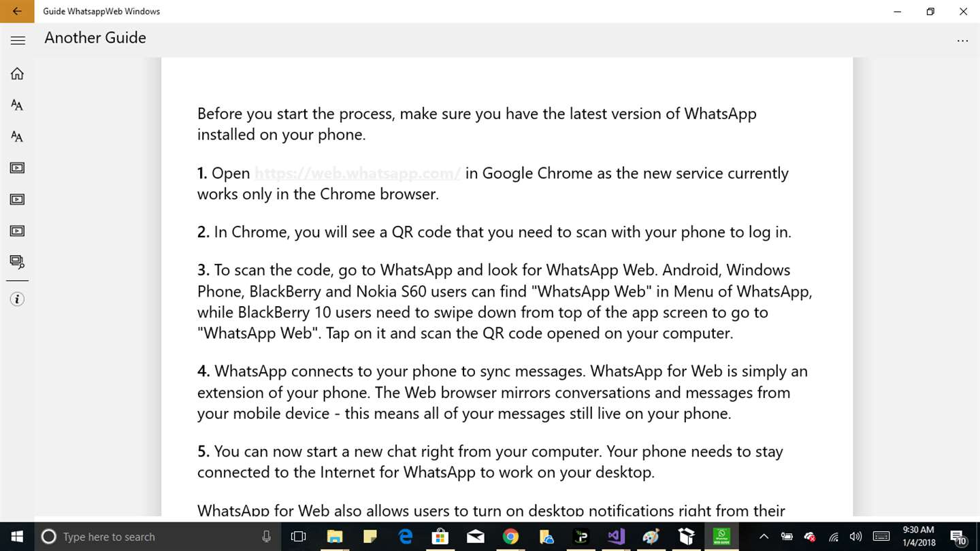The image size is (980, 551).
Task: Open the video guide icon just above the screen-search icon
Action: tap(17, 231)
